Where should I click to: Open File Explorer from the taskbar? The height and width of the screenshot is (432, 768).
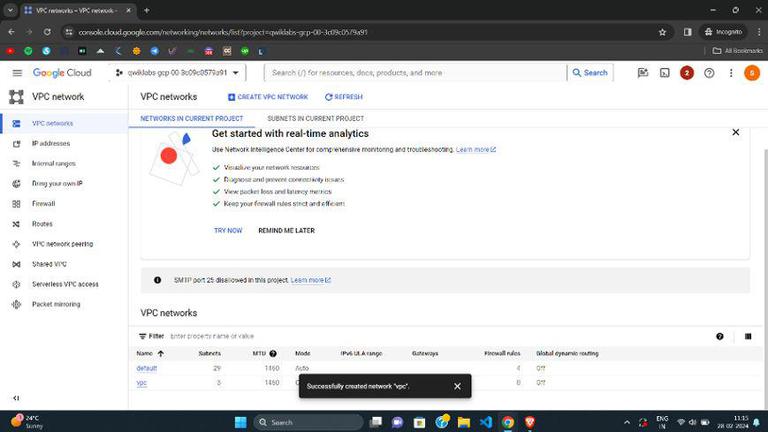[464, 422]
